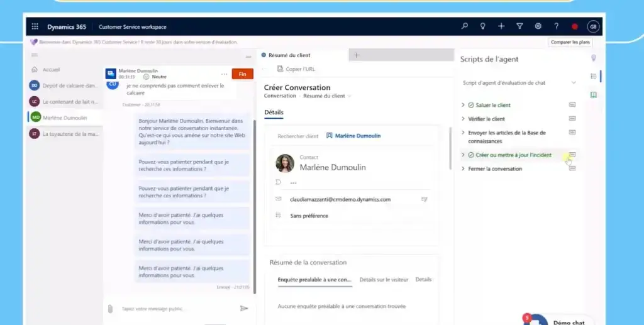
Task: Click the search magnifier in top bar
Action: tap(465, 26)
